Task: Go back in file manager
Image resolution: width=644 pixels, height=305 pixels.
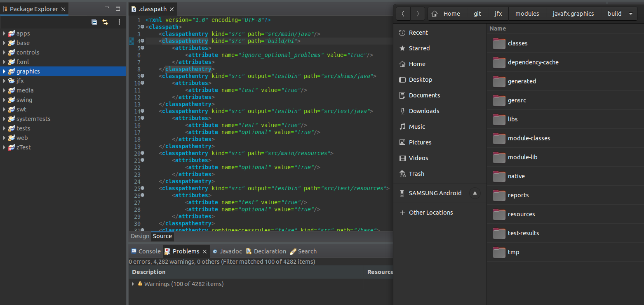Action: point(403,14)
